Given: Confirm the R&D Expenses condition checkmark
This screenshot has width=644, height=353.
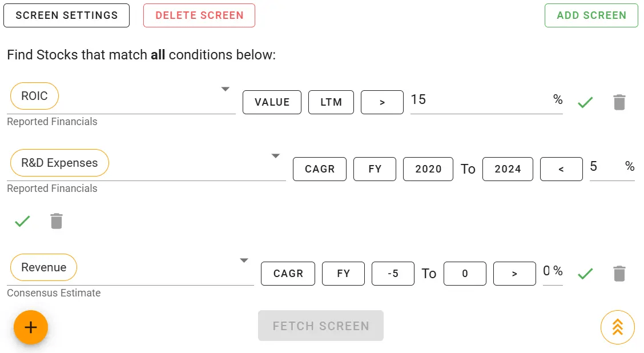Looking at the screenshot, I should [22, 221].
